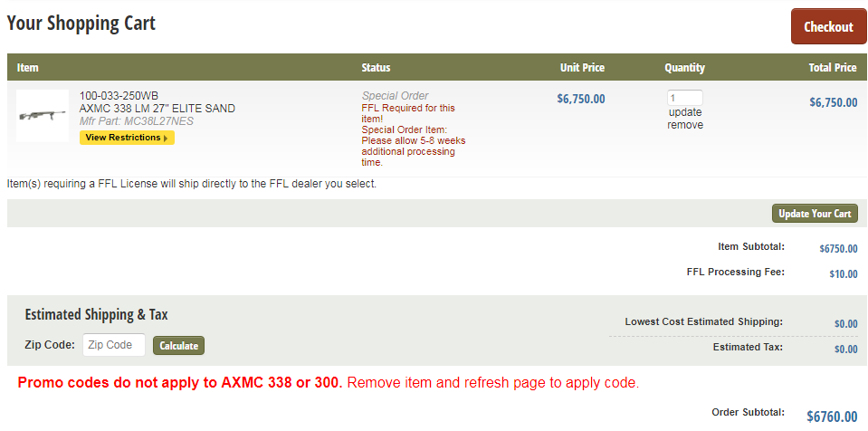Viewport: 868px width, 431px height.
Task: Click the Unit Price column header
Action: [x=582, y=68]
